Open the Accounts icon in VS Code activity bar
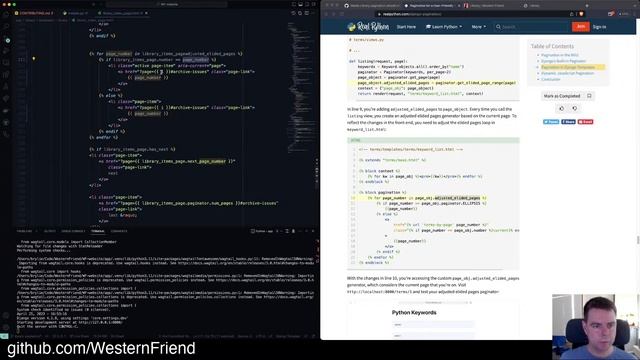Viewport: 640px width, 360px height. pos(6,315)
